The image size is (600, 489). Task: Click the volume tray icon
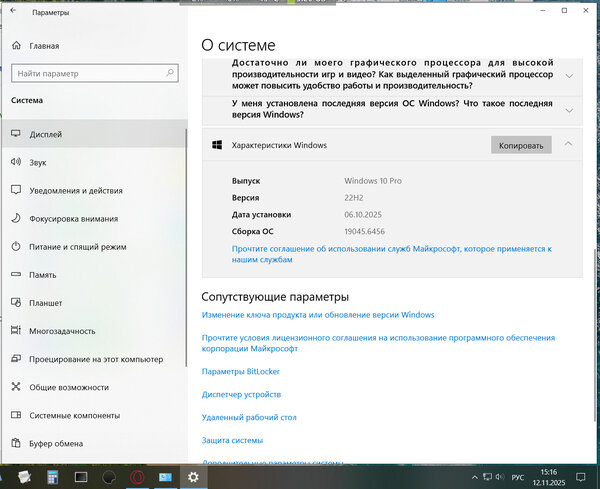[x=500, y=477]
